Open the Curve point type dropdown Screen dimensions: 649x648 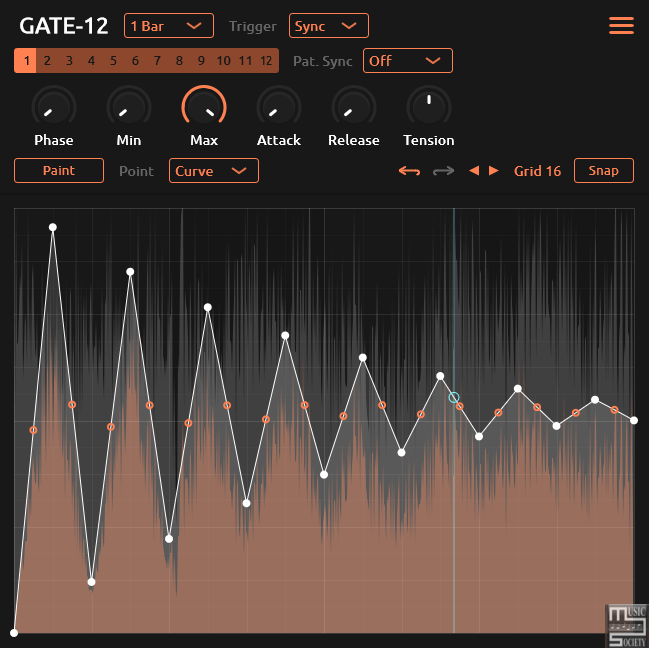click(x=214, y=170)
